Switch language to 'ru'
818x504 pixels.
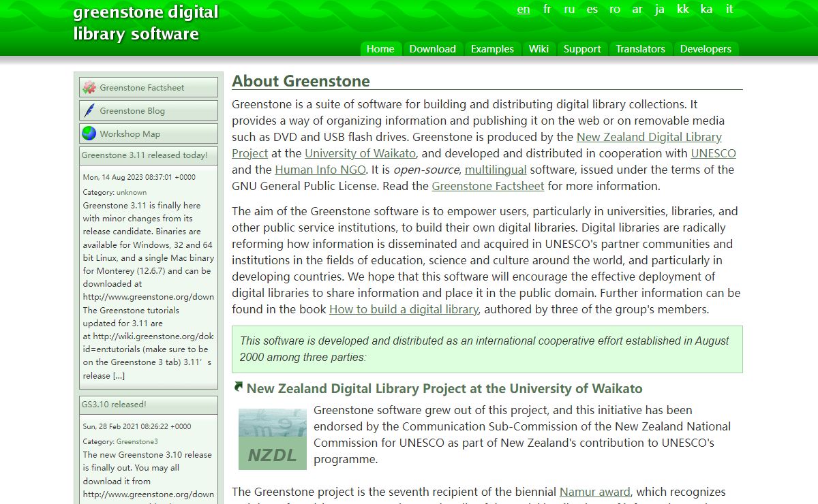click(x=570, y=9)
